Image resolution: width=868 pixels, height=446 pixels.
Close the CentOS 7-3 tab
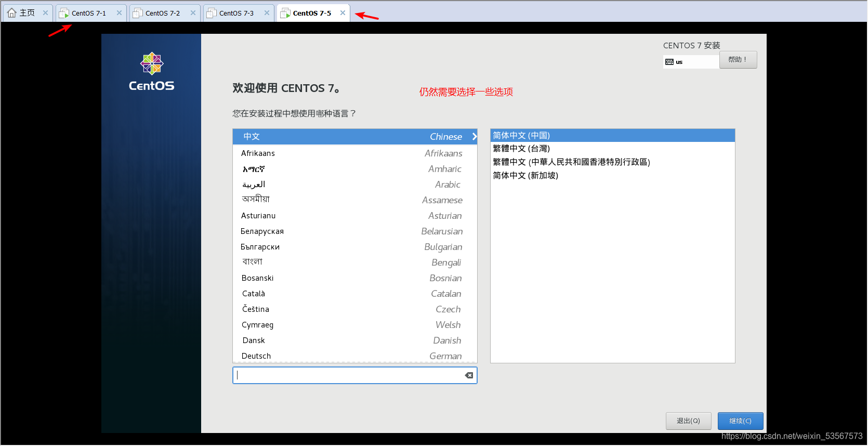(x=267, y=13)
